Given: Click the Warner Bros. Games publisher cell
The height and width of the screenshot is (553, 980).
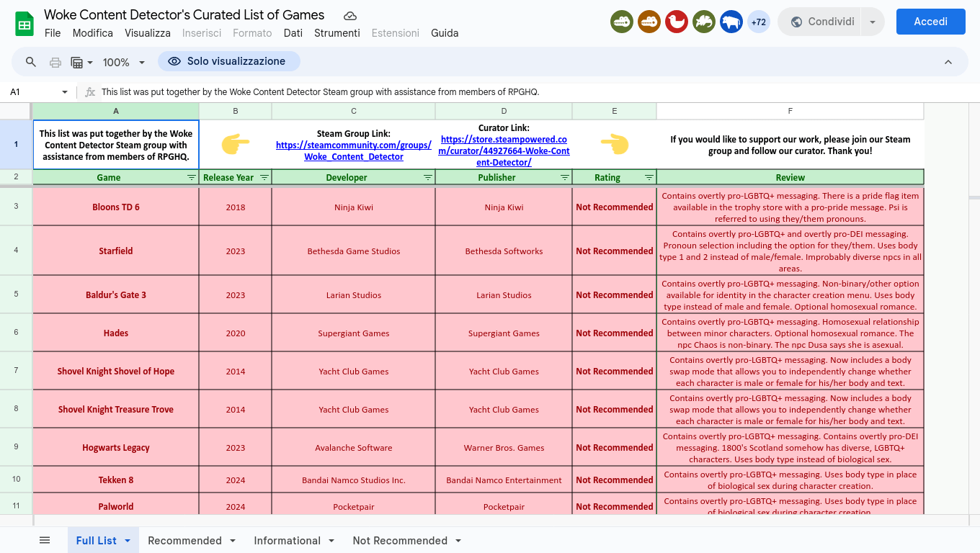Looking at the screenshot, I should (x=504, y=447).
